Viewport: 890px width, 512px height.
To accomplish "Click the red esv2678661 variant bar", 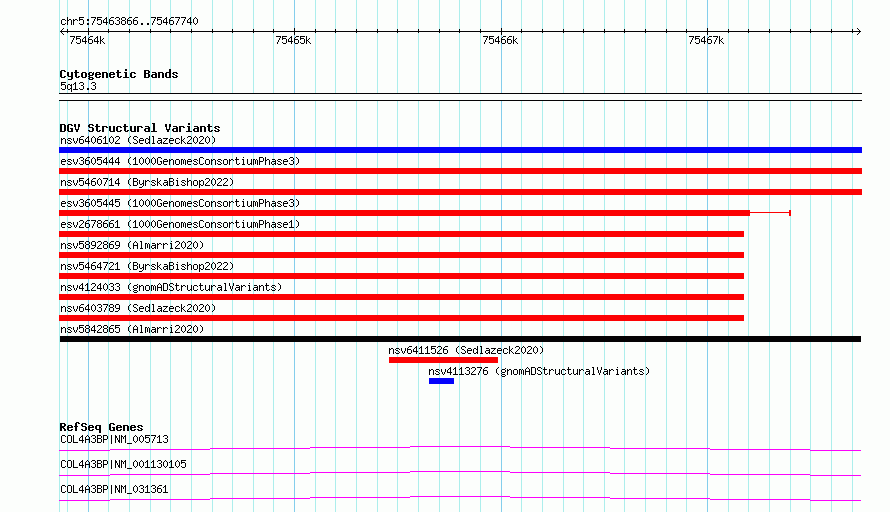I will 401,234.
